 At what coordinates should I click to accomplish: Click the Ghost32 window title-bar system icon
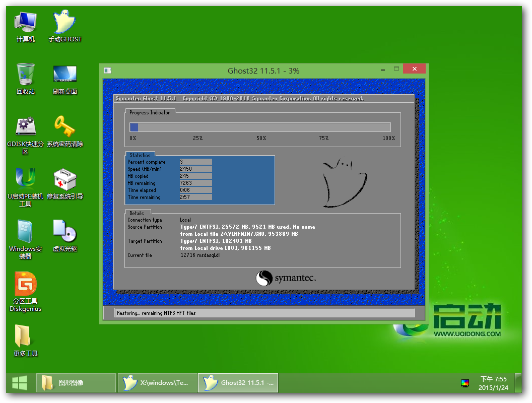tap(107, 71)
